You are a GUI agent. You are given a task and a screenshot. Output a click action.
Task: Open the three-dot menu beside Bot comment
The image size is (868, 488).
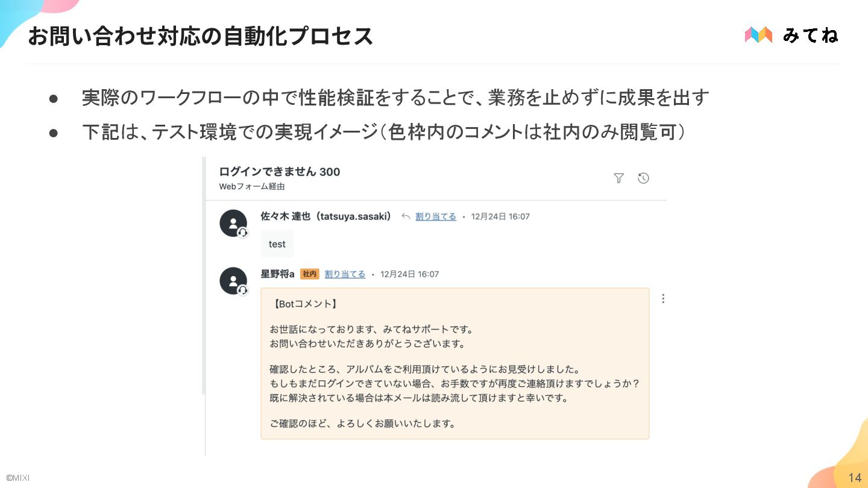click(x=663, y=298)
